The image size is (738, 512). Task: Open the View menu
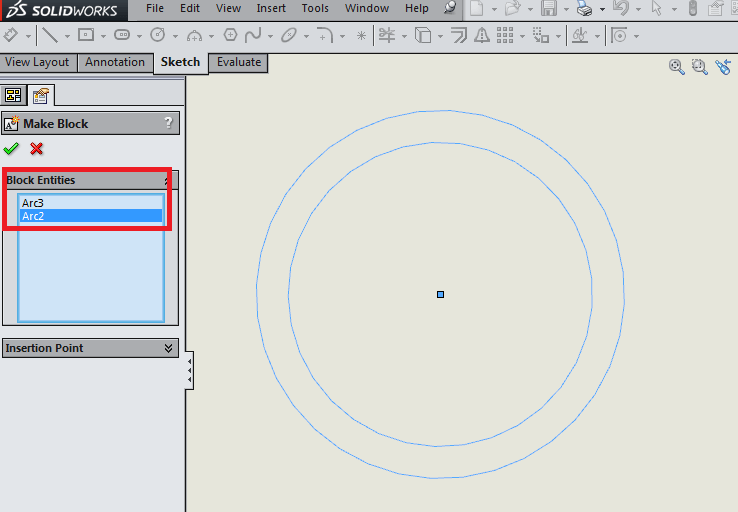point(228,8)
